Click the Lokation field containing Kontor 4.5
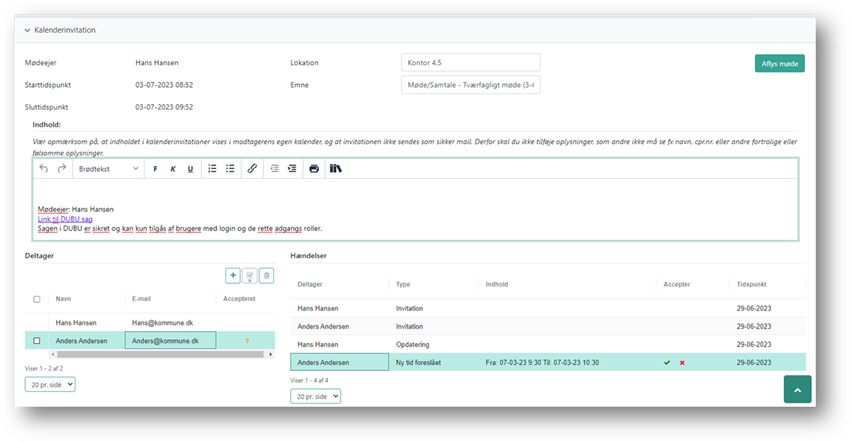 click(x=470, y=63)
